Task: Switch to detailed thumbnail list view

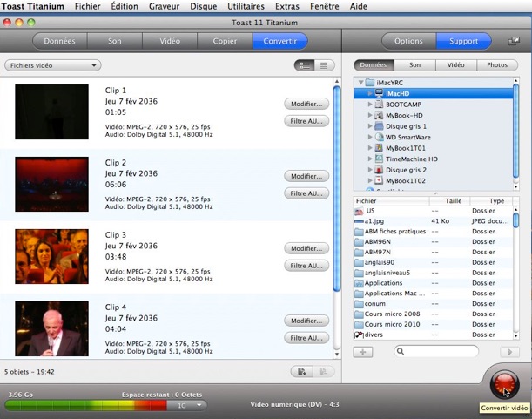Action: [305, 65]
